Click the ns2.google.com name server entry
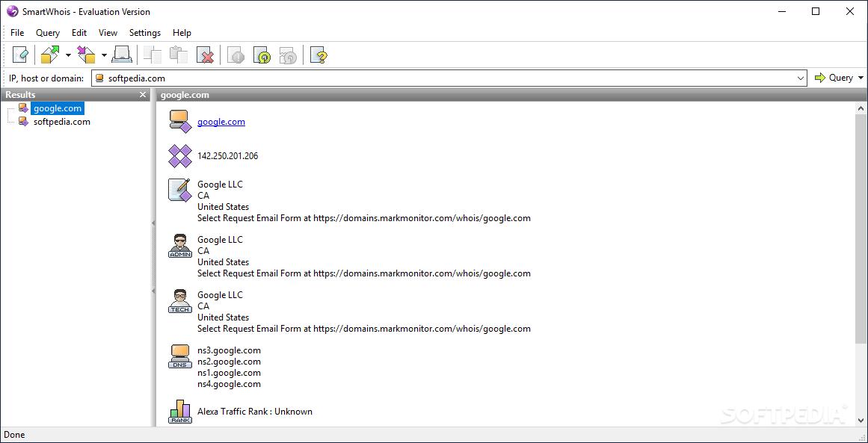 (x=229, y=361)
